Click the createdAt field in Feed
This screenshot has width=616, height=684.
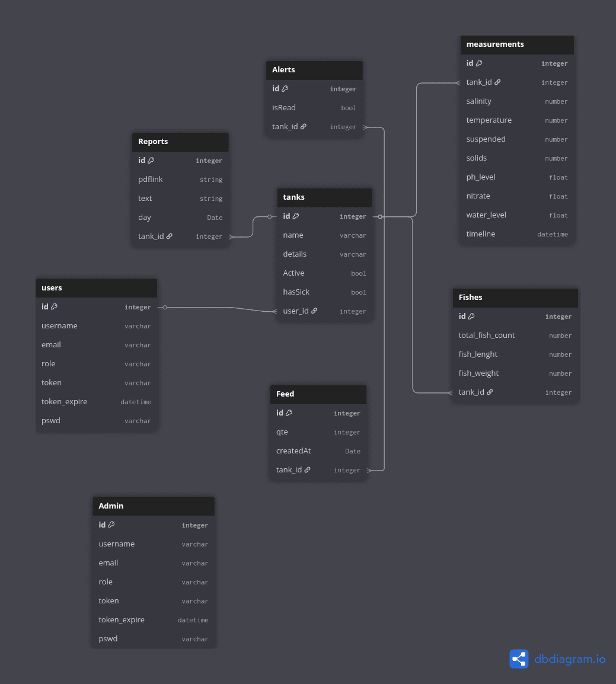pyautogui.click(x=318, y=451)
